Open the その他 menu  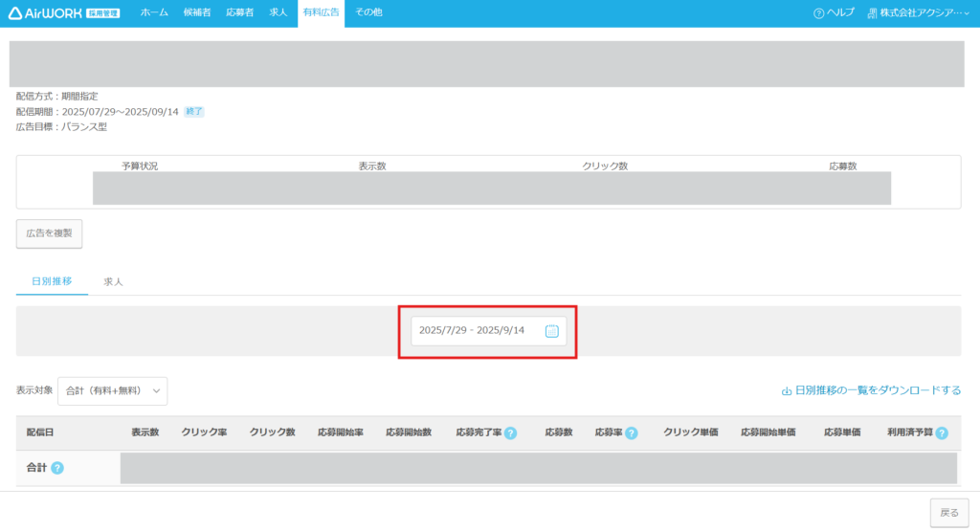368,12
